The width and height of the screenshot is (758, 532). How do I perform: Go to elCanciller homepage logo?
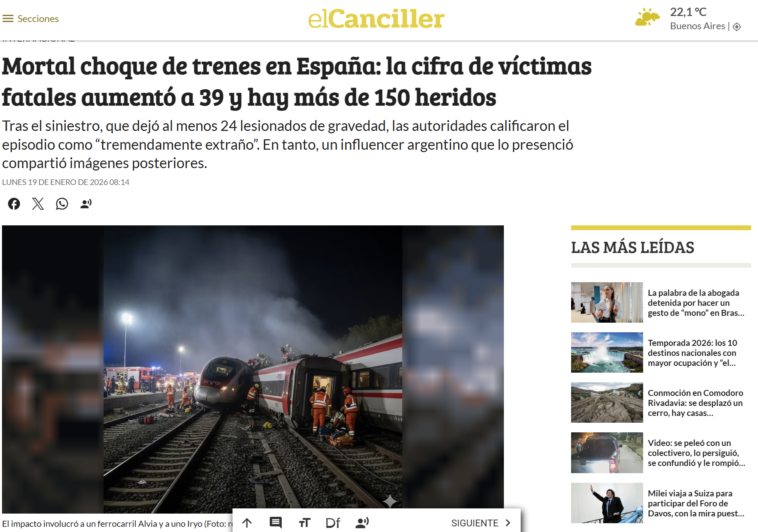coord(376,19)
